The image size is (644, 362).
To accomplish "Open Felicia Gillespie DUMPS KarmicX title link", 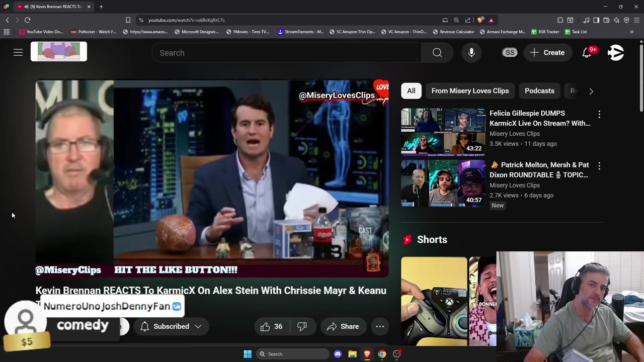I will tap(540, 118).
